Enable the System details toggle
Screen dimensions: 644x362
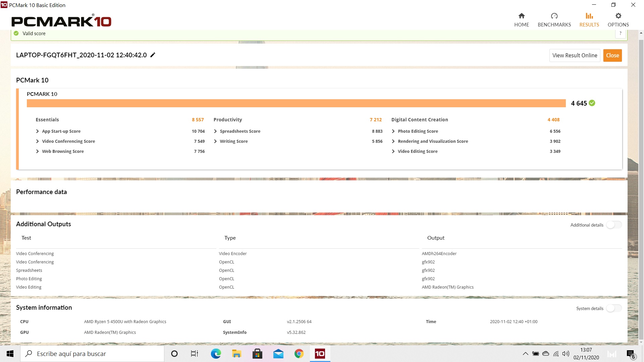(x=613, y=308)
